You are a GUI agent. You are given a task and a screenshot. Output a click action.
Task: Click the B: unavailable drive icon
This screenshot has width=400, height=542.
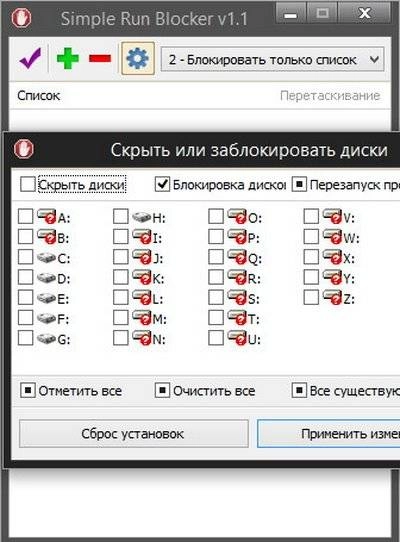46,237
